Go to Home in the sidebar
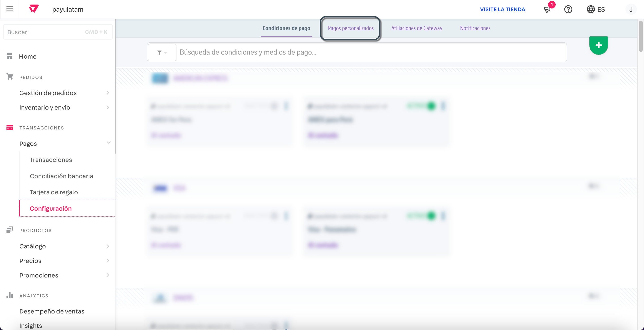644x330 pixels. pyautogui.click(x=28, y=57)
